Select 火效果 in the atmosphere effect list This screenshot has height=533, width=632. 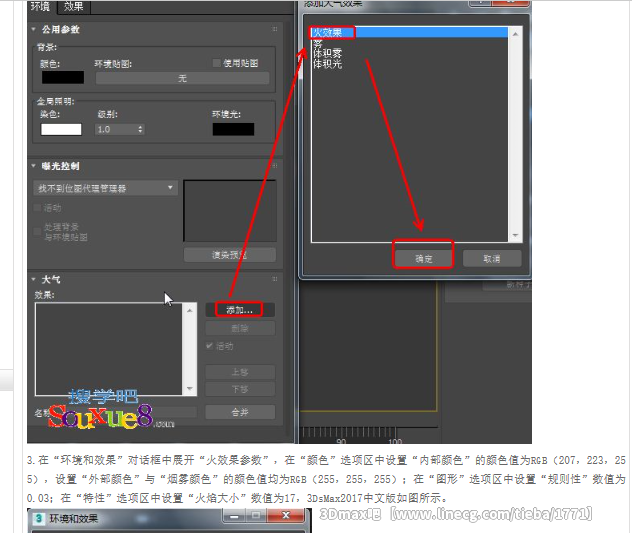pos(410,32)
